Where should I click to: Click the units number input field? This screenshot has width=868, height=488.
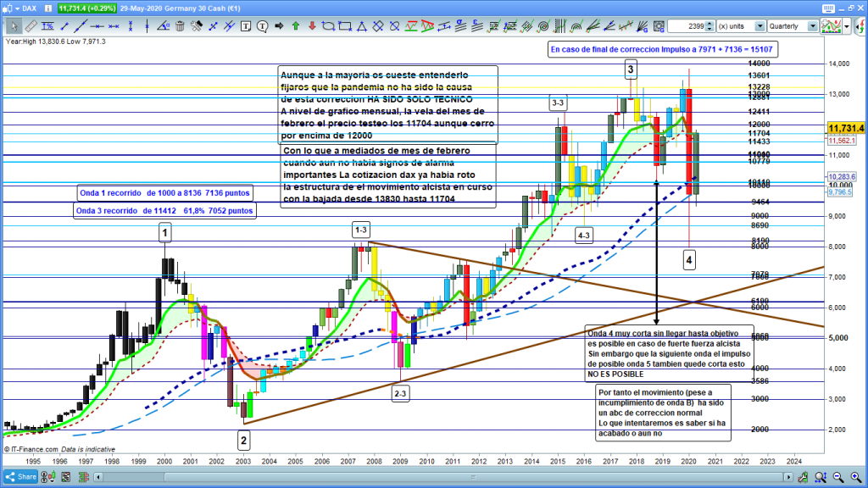[685, 26]
